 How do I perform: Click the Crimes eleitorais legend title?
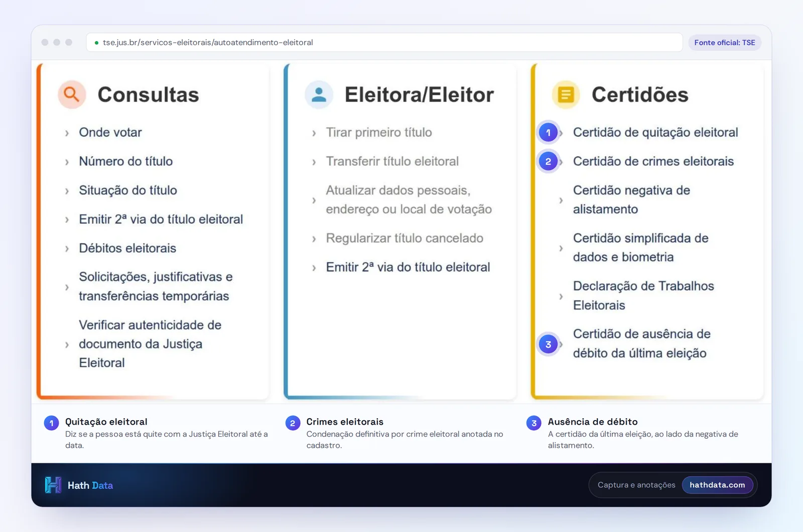click(x=345, y=422)
